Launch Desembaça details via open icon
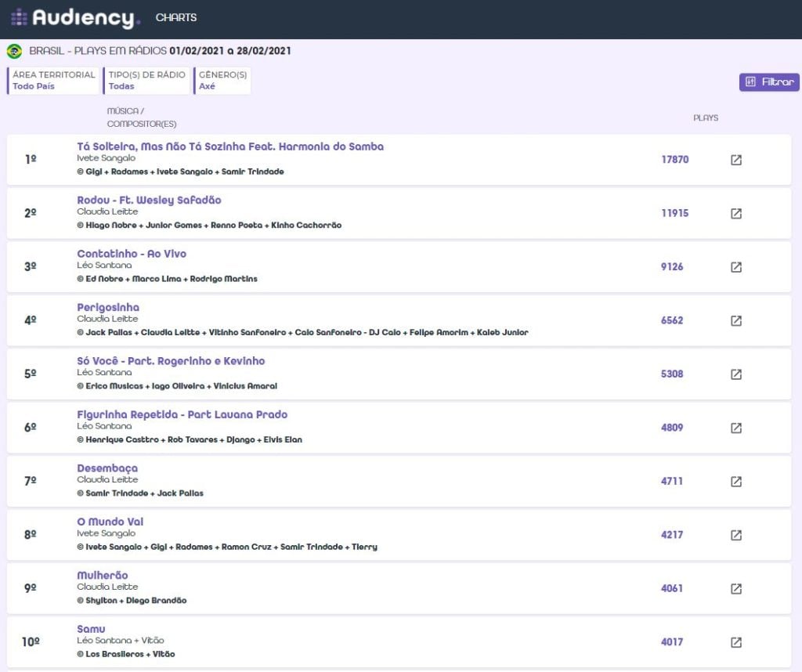This screenshot has width=802, height=672. [x=735, y=481]
